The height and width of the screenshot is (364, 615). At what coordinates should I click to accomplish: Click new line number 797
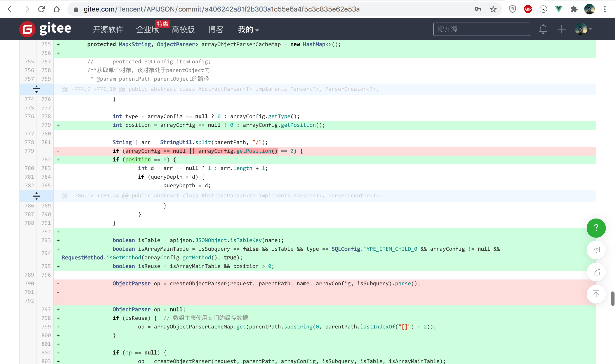(46, 309)
